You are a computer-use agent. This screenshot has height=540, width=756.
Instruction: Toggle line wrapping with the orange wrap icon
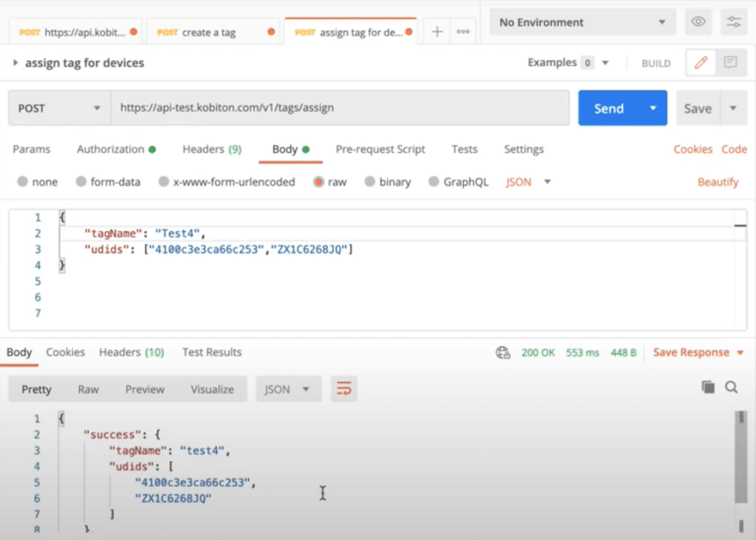tap(344, 389)
